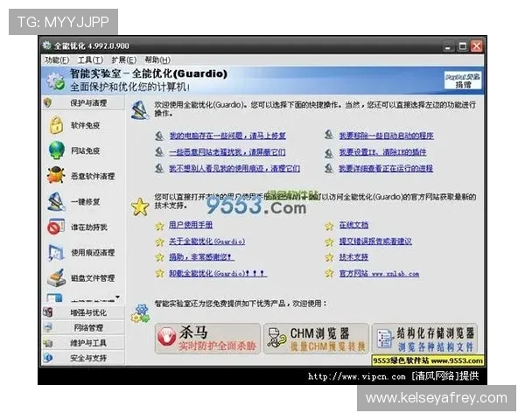Click the link 我要详细查看正在运行的进程
This screenshot has width=525, height=420.
pyautogui.click(x=386, y=168)
